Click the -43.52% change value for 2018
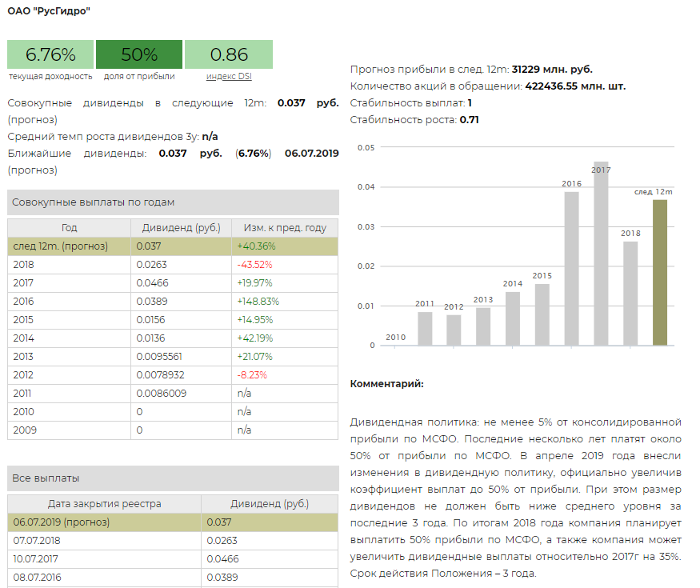The image size is (700, 588). tap(254, 264)
